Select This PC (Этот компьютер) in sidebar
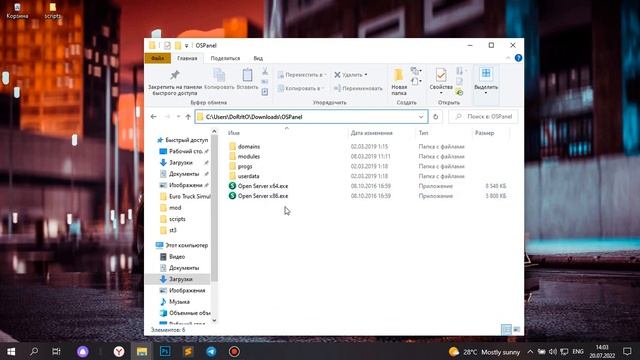The image size is (640, 360). [182, 245]
